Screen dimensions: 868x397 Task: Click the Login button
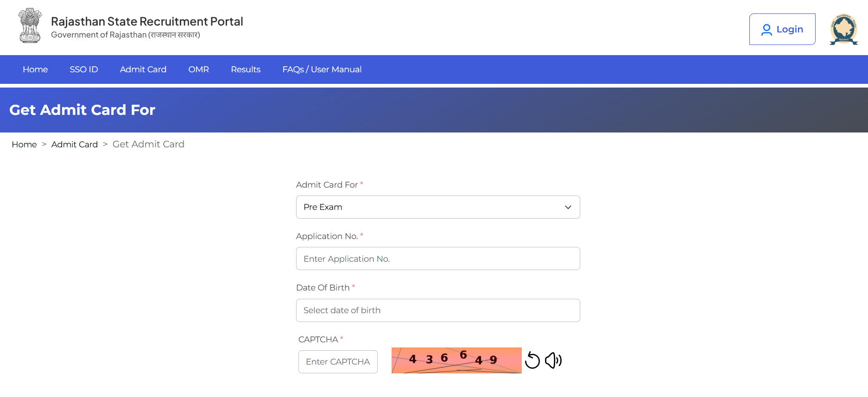pyautogui.click(x=782, y=29)
